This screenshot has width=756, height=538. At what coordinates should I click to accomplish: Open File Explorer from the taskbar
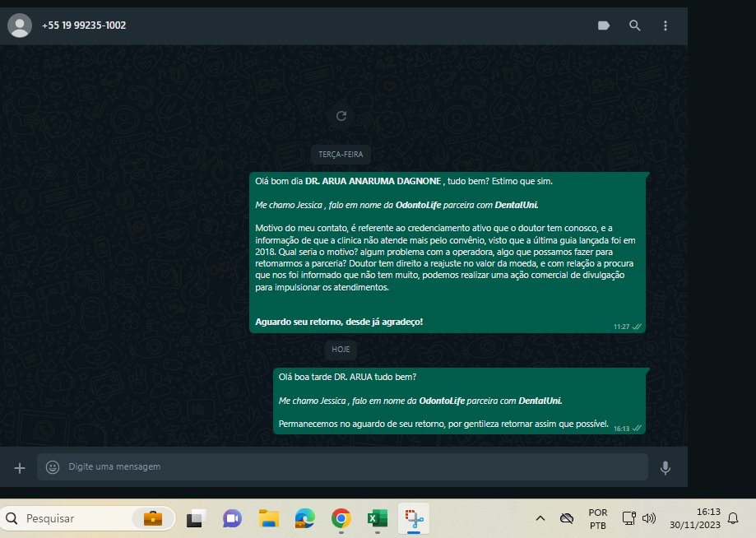tap(268, 519)
